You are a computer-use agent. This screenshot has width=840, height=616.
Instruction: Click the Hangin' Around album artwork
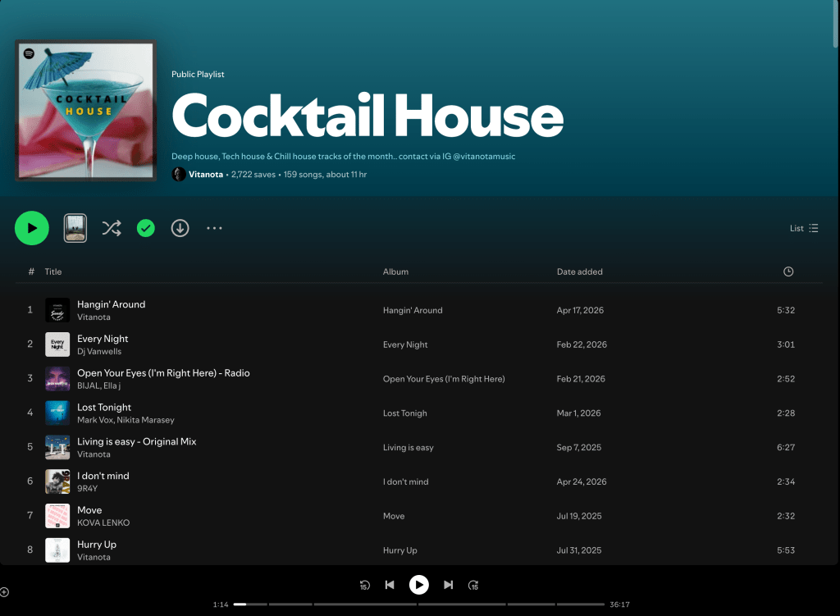pos(57,310)
